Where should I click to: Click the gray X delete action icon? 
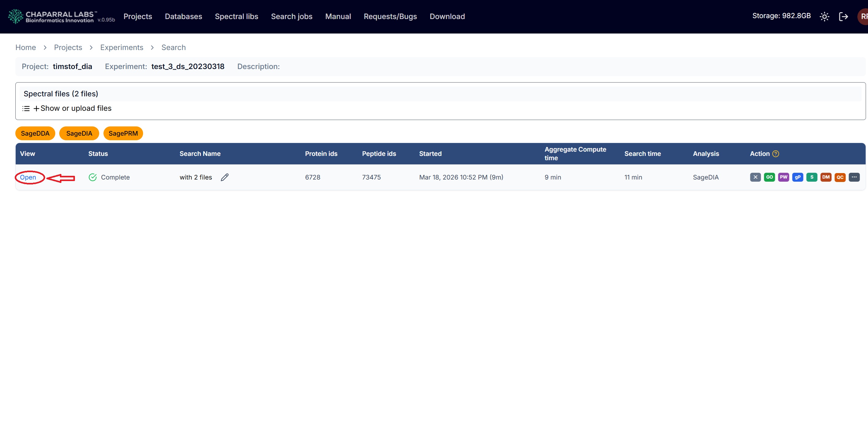pos(755,177)
